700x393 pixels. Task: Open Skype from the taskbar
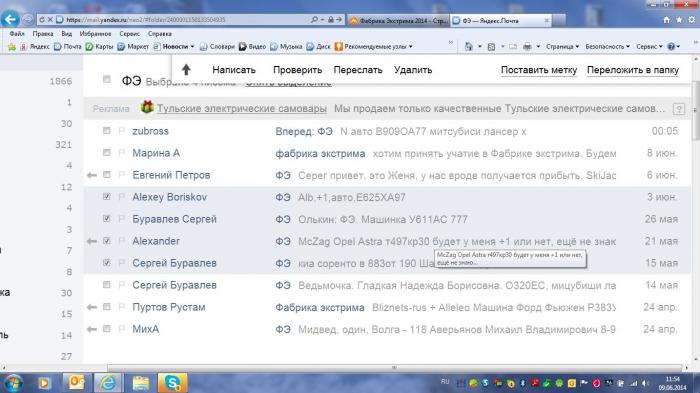tap(172, 383)
